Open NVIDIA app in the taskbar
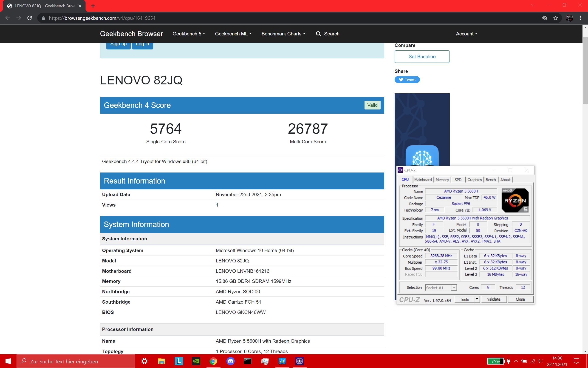588x368 pixels. tap(196, 361)
